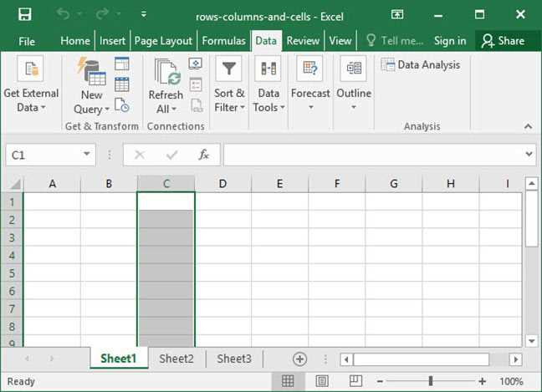Image resolution: width=542 pixels, height=392 pixels.
Task: Switch to Page Break Preview view
Action: tap(355, 381)
